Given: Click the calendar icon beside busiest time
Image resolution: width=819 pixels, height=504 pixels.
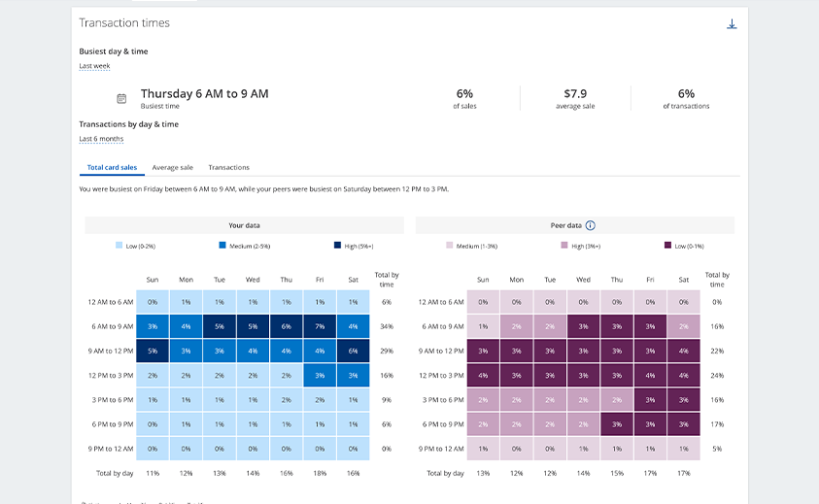Looking at the screenshot, I should [x=121, y=98].
